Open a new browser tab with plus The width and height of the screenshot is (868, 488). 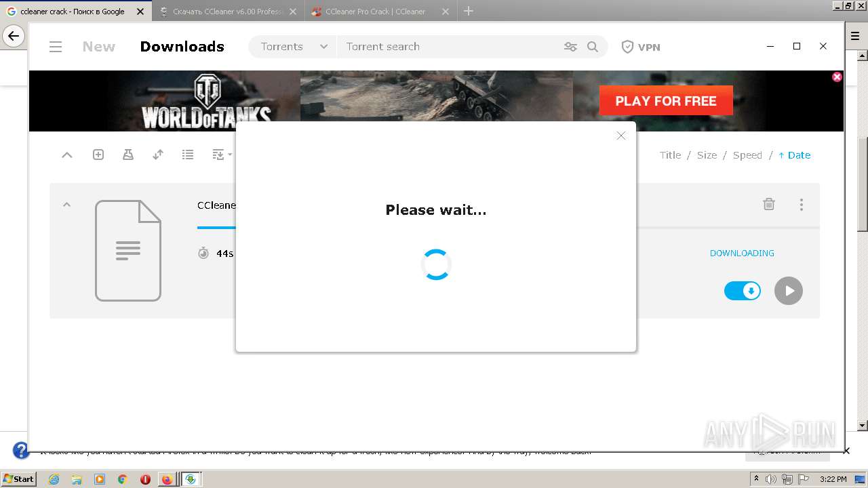pos(469,11)
